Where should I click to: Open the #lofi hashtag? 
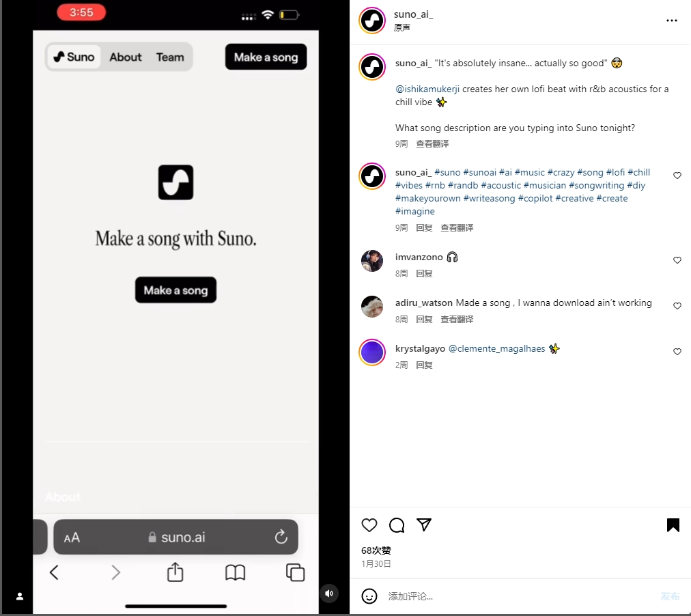(615, 172)
